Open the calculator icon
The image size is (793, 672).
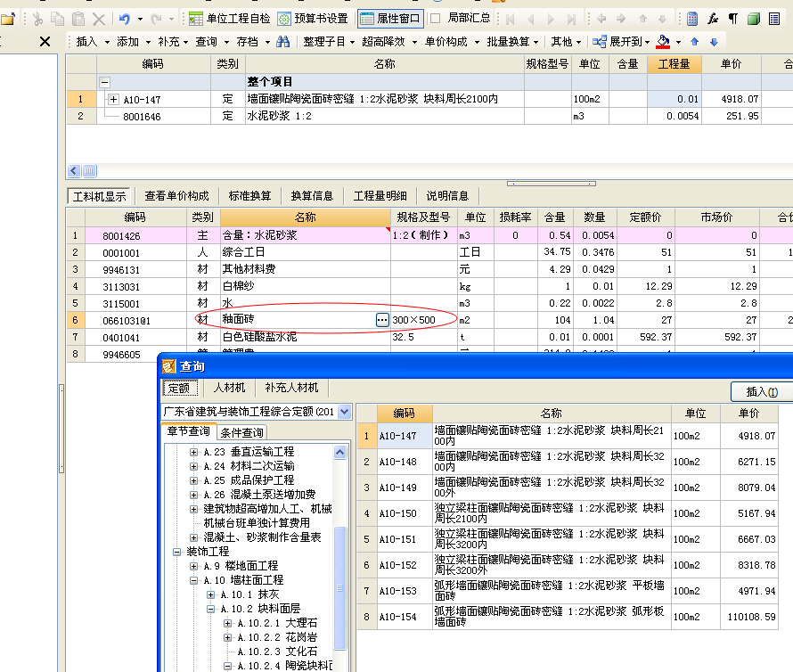click(692, 20)
